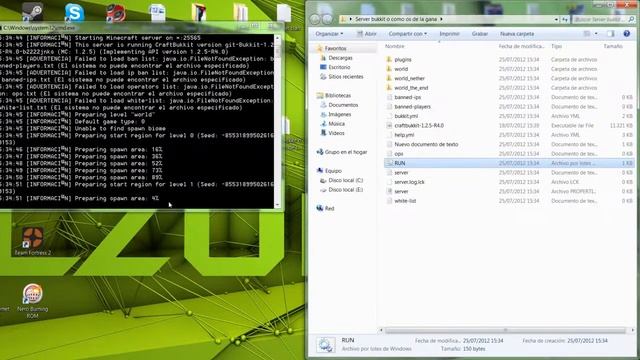
Task: Click scroll down arrow in cmd window
Action: pos(278,205)
